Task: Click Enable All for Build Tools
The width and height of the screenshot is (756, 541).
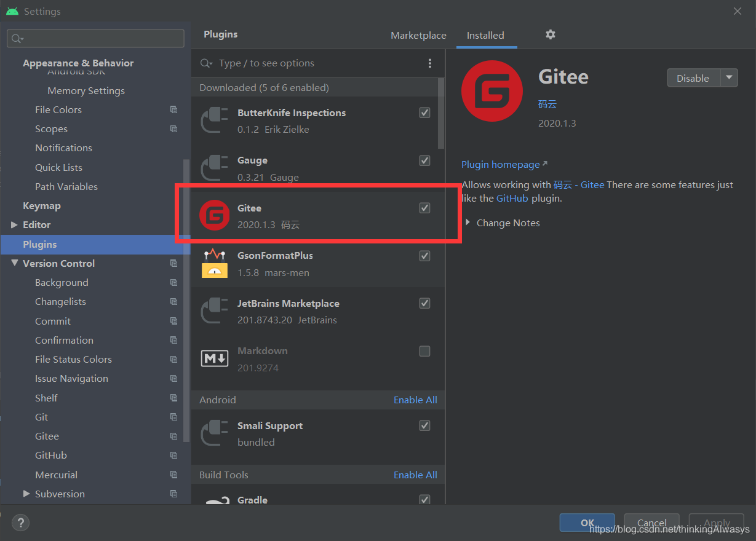Action: (x=415, y=475)
